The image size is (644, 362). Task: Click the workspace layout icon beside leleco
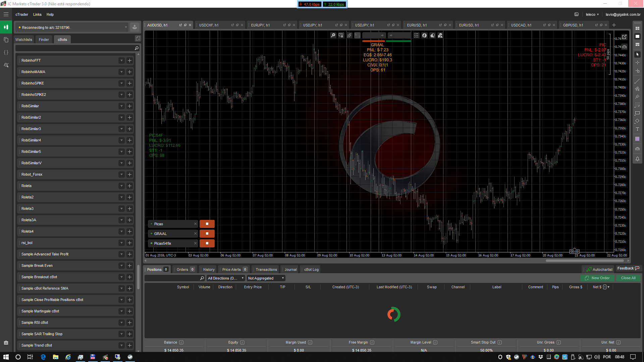coord(576,14)
